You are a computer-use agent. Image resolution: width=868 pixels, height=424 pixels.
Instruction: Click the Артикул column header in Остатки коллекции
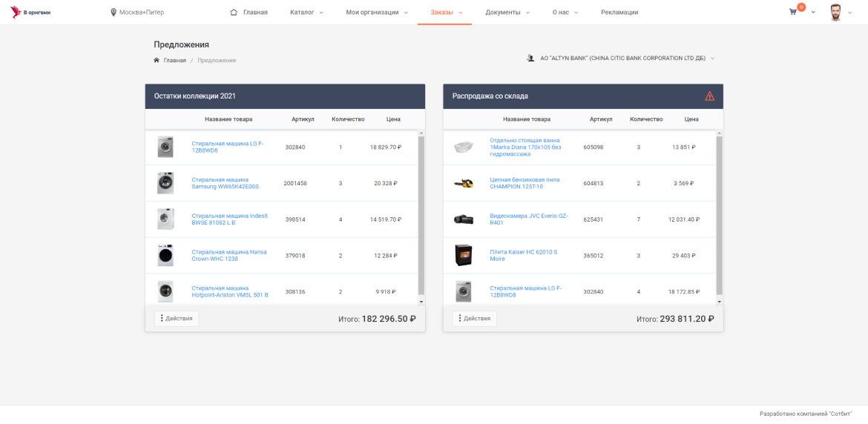pyautogui.click(x=303, y=119)
